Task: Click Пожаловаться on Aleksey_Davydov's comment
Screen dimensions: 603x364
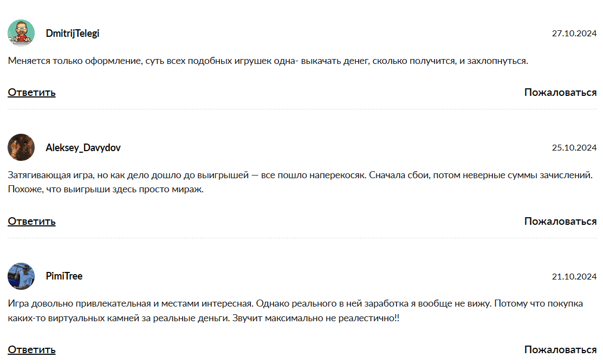Action: (560, 221)
